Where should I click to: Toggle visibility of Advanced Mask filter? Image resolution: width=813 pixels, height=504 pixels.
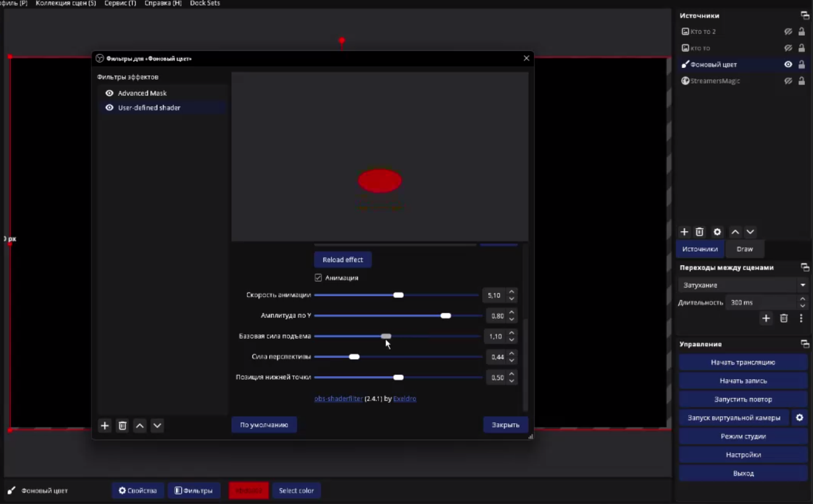pyautogui.click(x=109, y=93)
